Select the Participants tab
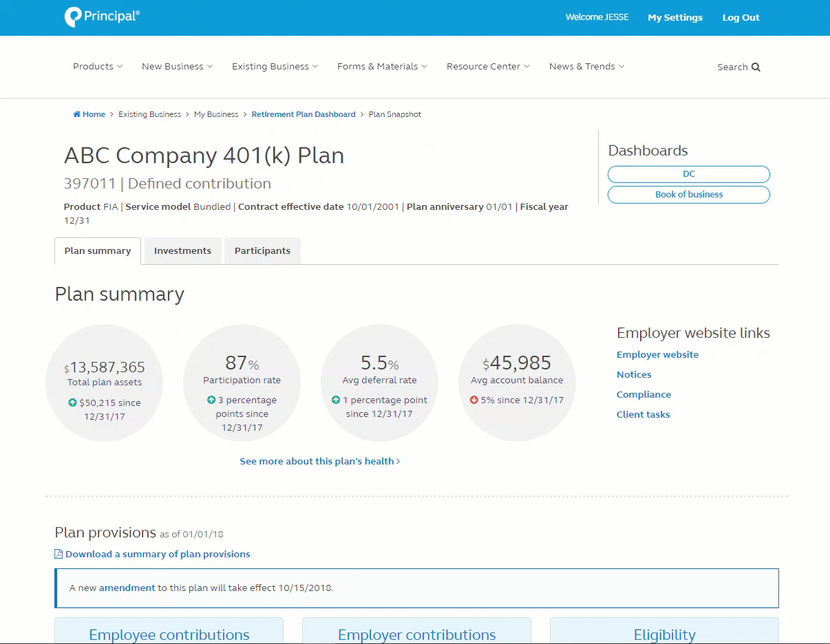Viewport: 830px width, 644px height. coord(262,251)
